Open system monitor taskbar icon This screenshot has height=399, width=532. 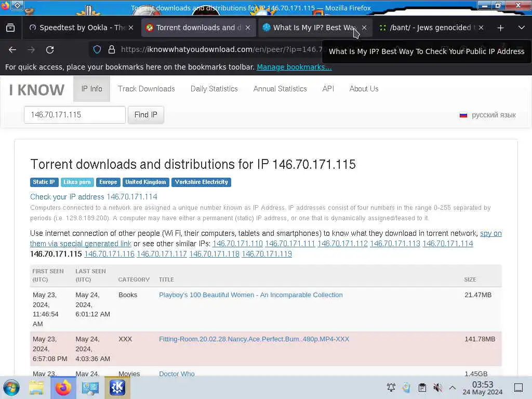click(90, 388)
